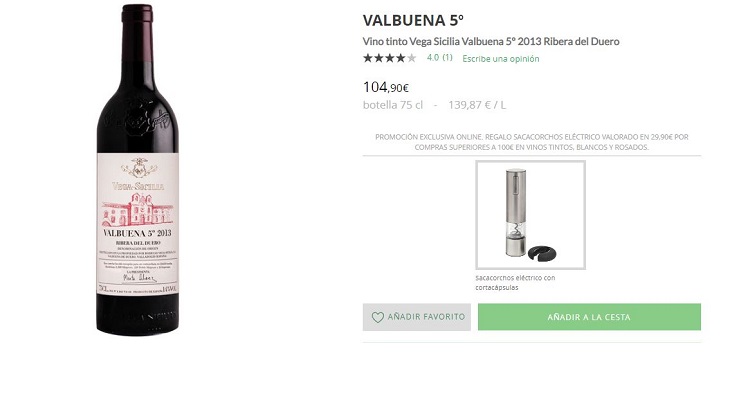
Task: Click the botella 75 cl text
Action: [x=393, y=104]
